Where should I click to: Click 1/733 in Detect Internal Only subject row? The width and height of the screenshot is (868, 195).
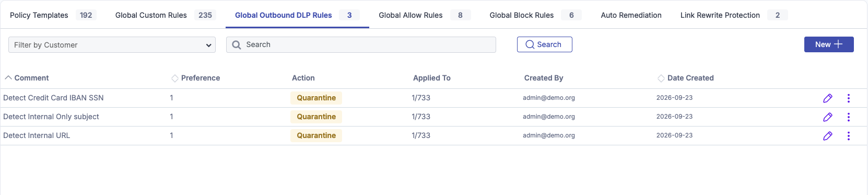(x=421, y=117)
